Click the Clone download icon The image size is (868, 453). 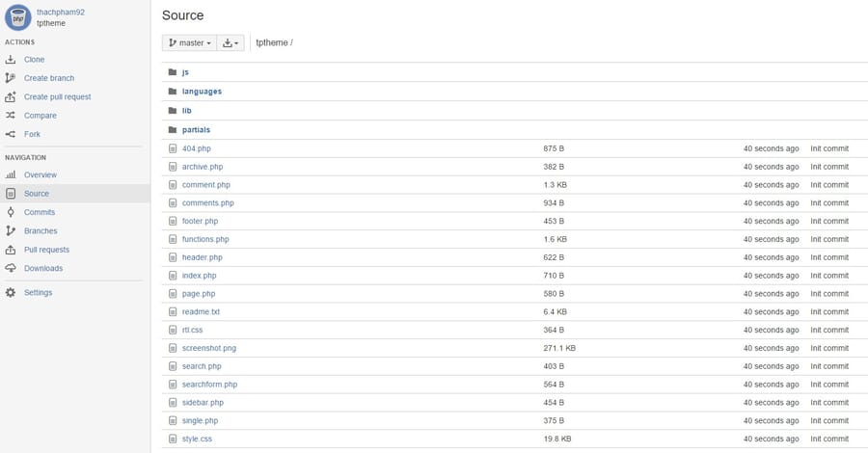coord(11,59)
